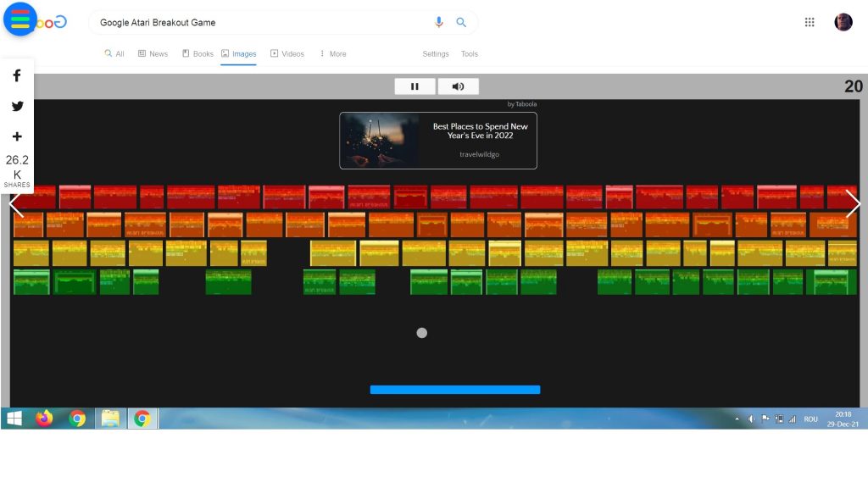Open the round hamburger menu button
This screenshot has height=488, width=868.
pyautogui.click(x=20, y=19)
